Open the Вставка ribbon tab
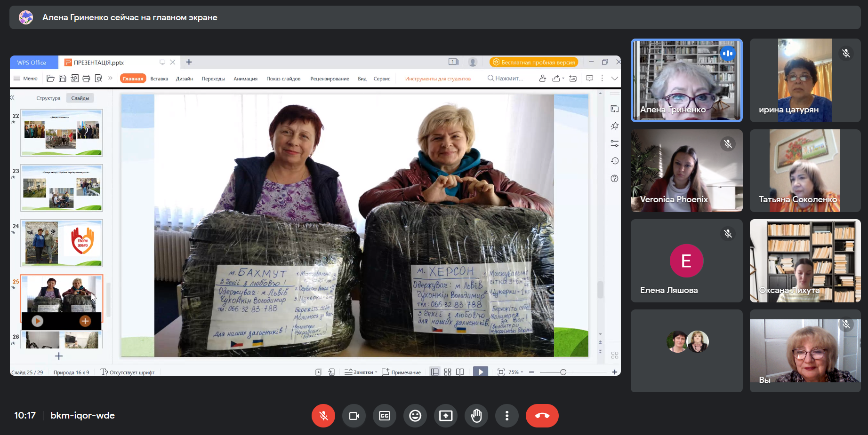 tap(159, 79)
